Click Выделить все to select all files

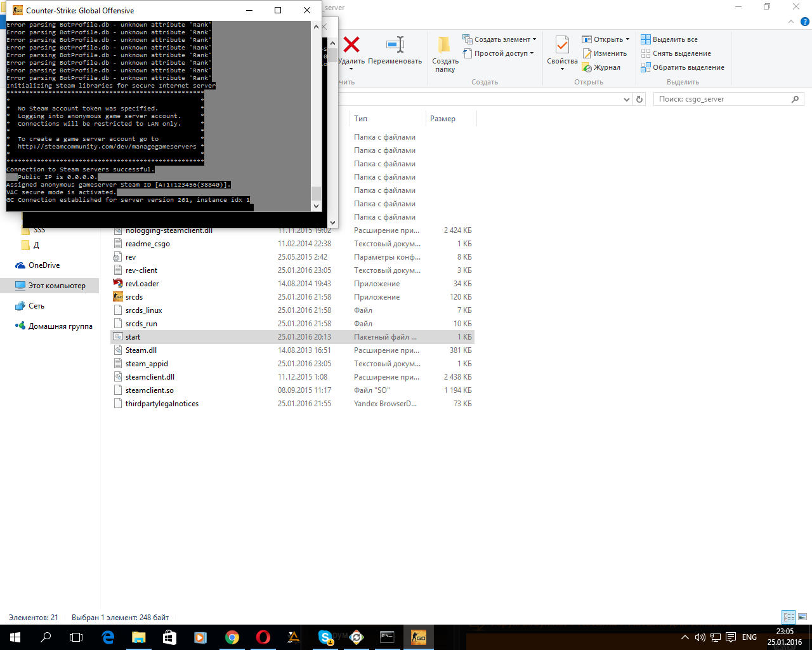[x=669, y=39]
